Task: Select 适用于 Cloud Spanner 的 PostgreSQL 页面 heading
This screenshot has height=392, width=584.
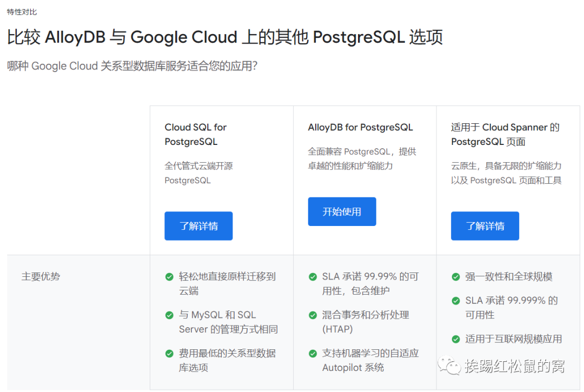Action: point(505,134)
